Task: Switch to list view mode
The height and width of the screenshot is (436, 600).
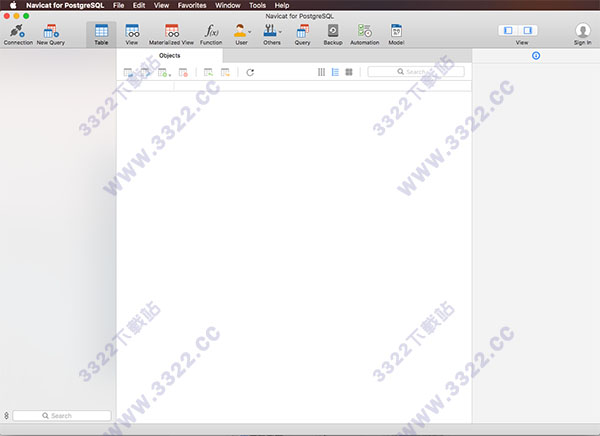Action: point(335,72)
